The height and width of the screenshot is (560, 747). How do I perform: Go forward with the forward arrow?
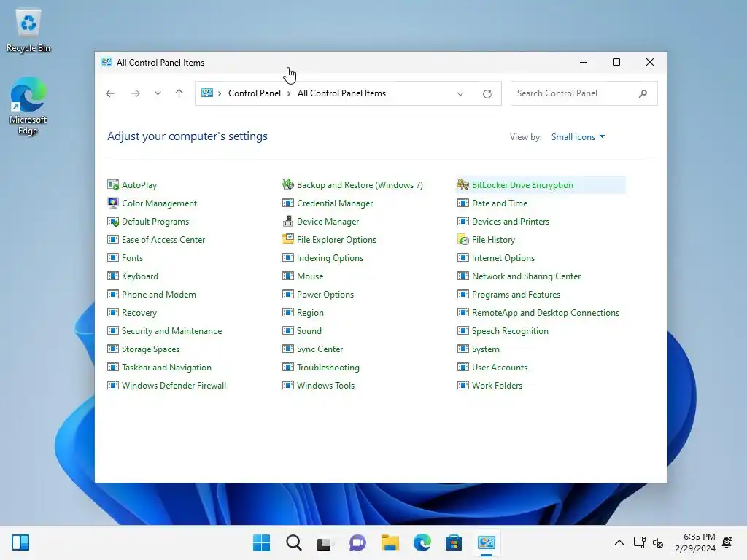tap(136, 93)
